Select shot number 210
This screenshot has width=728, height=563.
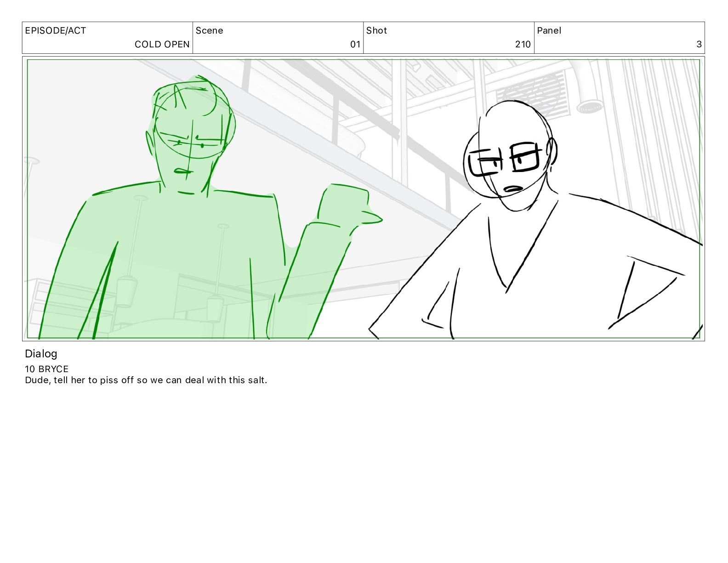523,44
